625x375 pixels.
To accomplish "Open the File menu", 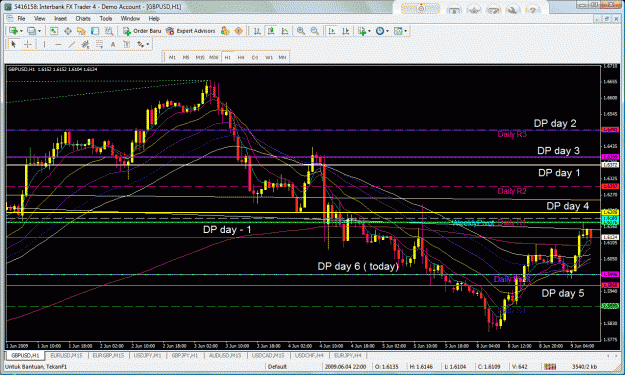I will [x=21, y=18].
